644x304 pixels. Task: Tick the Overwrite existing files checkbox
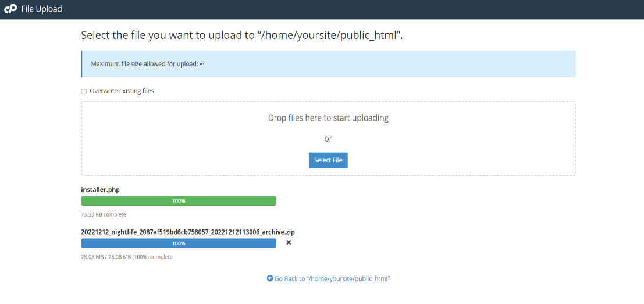(x=84, y=91)
